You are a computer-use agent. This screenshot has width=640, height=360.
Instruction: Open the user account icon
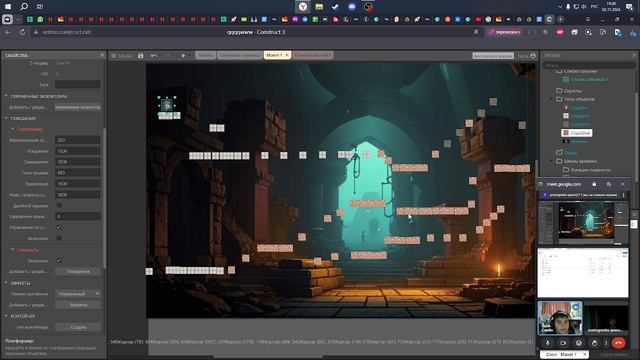533,56
